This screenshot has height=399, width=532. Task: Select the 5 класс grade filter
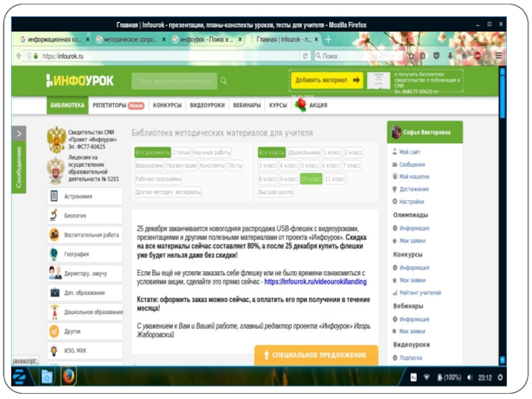point(309,166)
